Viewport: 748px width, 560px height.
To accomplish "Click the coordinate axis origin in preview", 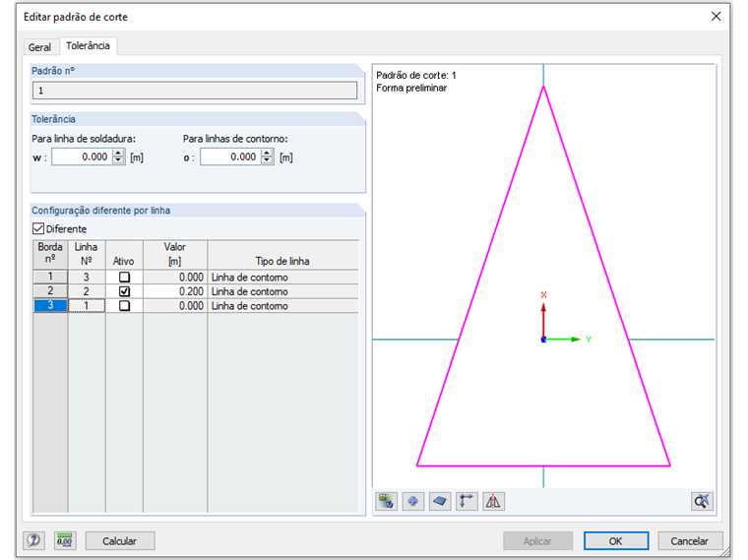I will pyautogui.click(x=543, y=340).
